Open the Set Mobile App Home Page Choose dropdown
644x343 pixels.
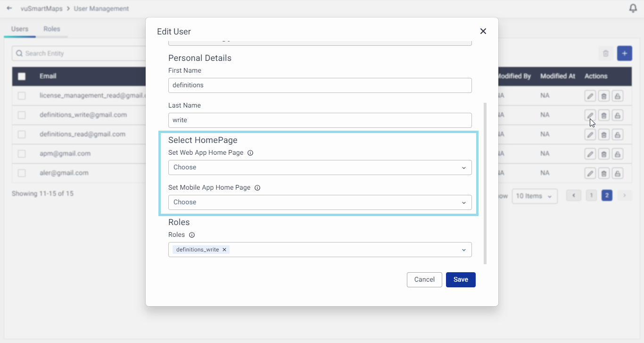pos(320,202)
